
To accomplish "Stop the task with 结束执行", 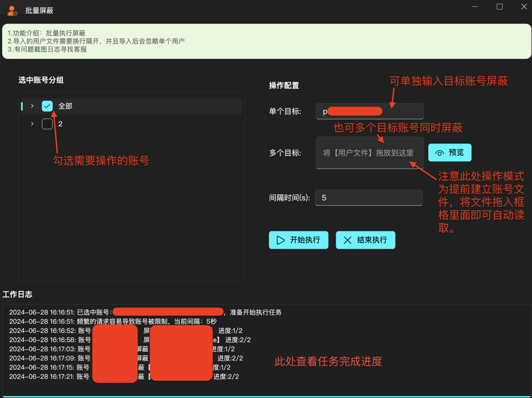I will tap(365, 240).
